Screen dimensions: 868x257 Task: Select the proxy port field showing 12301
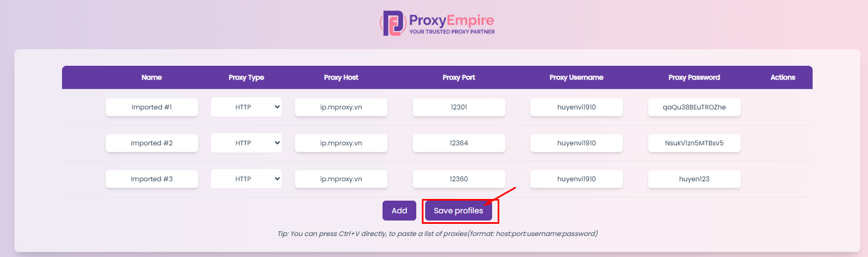click(459, 107)
